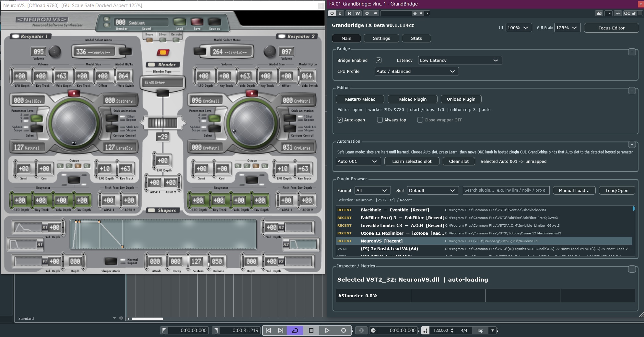Click the Unload Plugin button

tap(461, 99)
